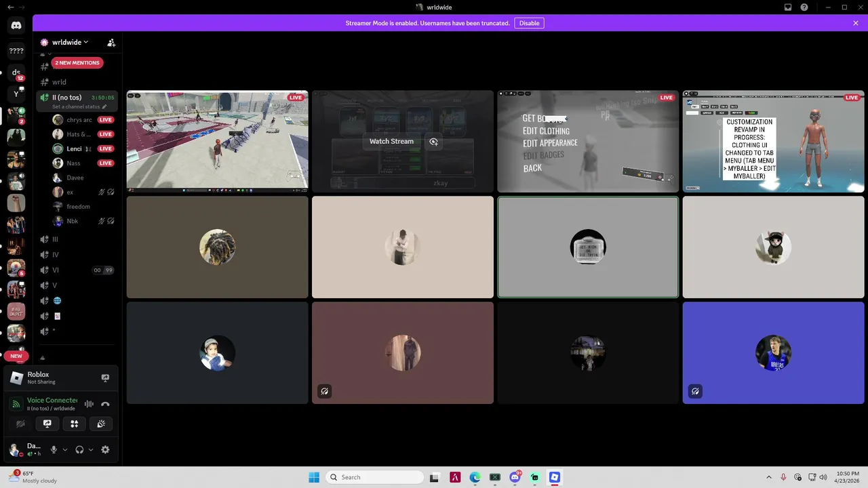
Task: Open the soundboard button
Action: click(x=101, y=424)
